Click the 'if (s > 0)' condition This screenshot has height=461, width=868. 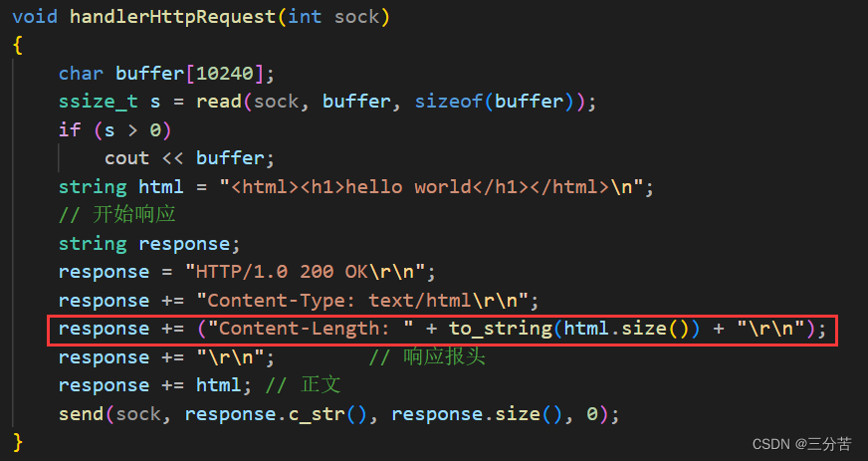[x=115, y=130]
